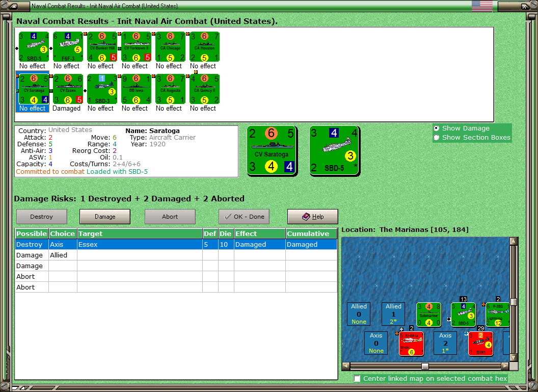Click the "Essex" target cell
538x392 pixels.
point(140,244)
